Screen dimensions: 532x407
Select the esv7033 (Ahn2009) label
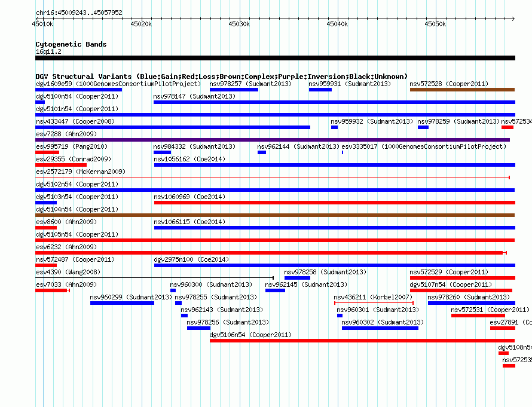(66, 284)
